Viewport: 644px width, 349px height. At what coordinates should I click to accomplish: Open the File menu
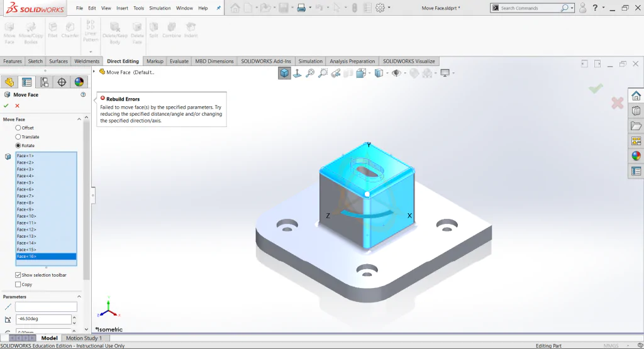click(x=79, y=8)
